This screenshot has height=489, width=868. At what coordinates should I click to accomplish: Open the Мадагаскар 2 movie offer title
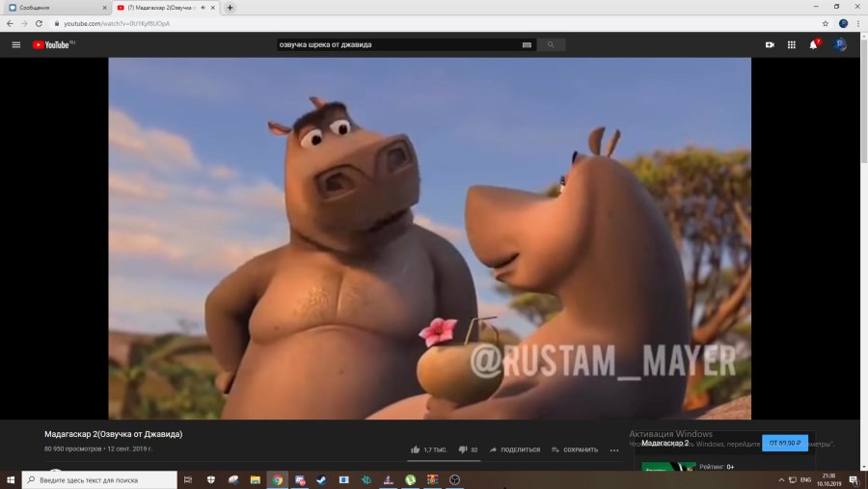(x=665, y=443)
